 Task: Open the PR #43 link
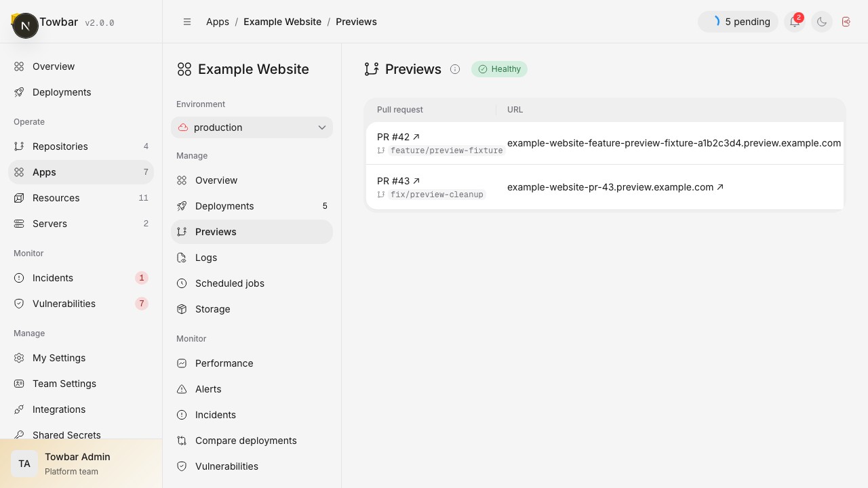398,181
